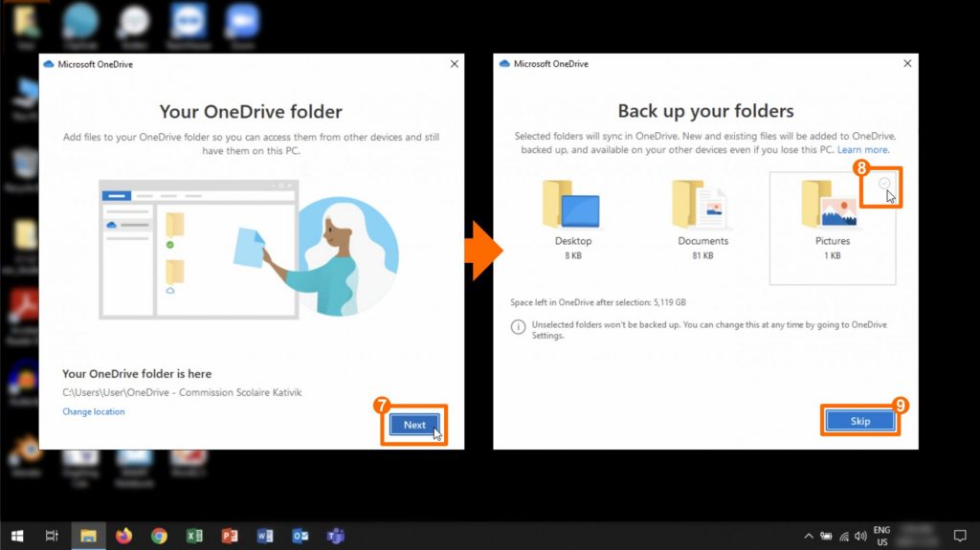
Task: Follow the Learn more link
Action: click(x=862, y=150)
